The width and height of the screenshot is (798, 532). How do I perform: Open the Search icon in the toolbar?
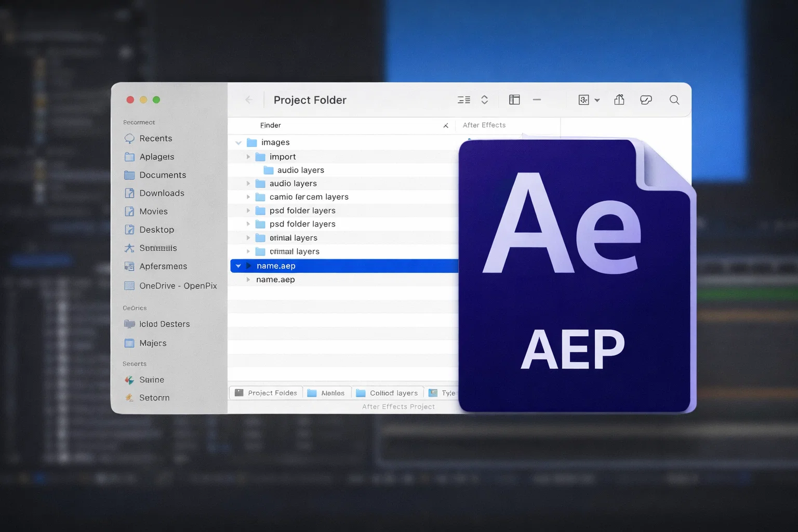click(674, 100)
